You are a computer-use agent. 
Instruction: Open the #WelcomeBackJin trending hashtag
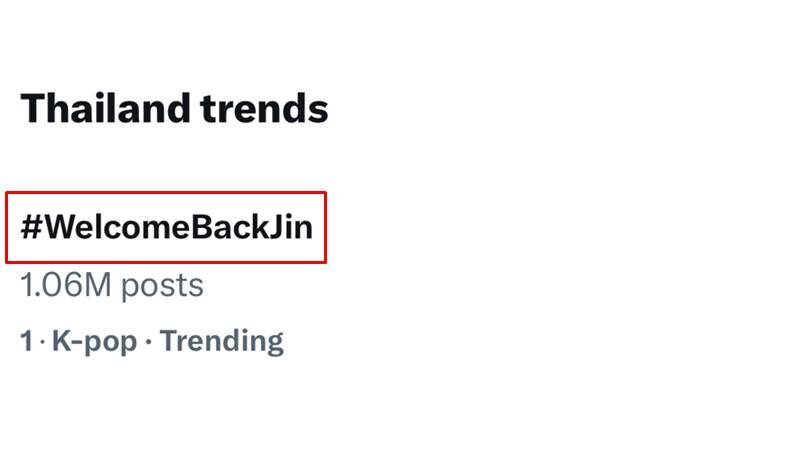pos(166,227)
